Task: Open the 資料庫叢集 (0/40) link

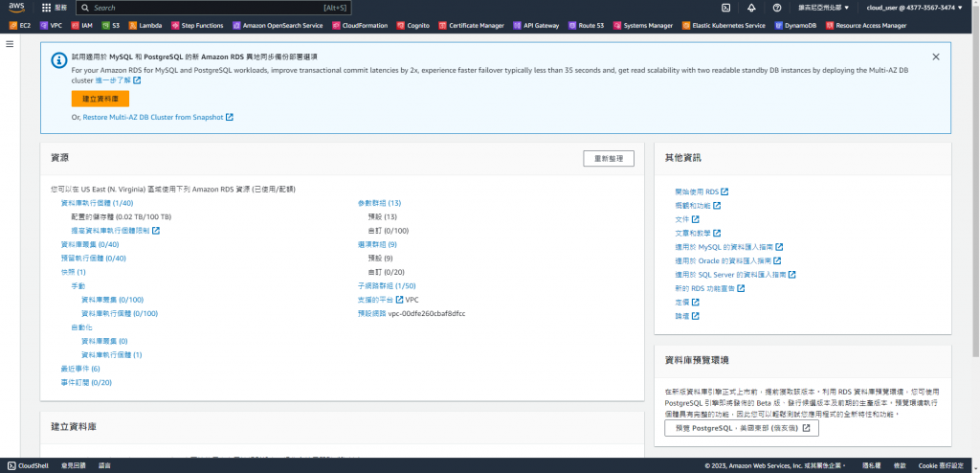Action: pos(90,244)
